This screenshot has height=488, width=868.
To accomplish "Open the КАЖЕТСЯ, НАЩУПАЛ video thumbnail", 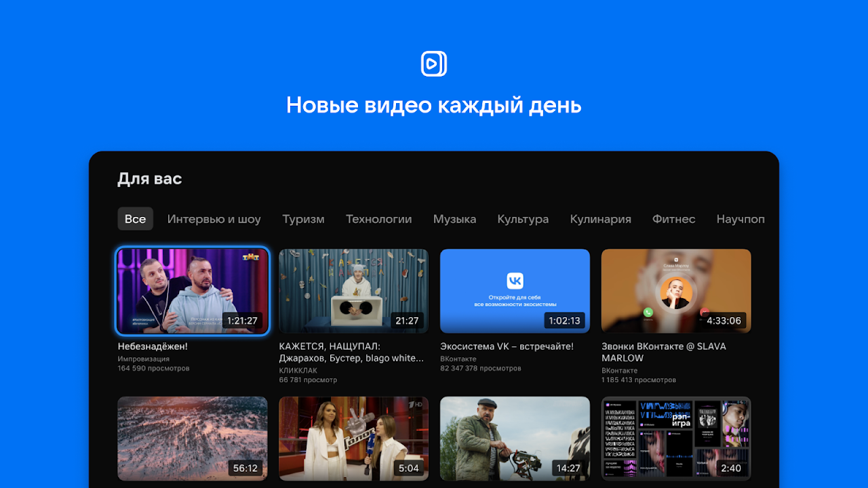I will 353,290.
